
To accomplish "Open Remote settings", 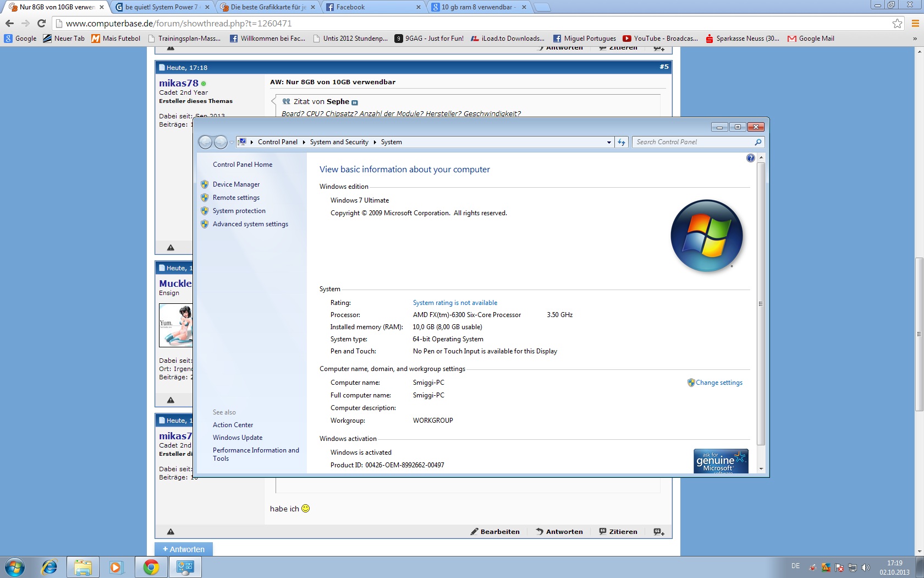I will (236, 198).
